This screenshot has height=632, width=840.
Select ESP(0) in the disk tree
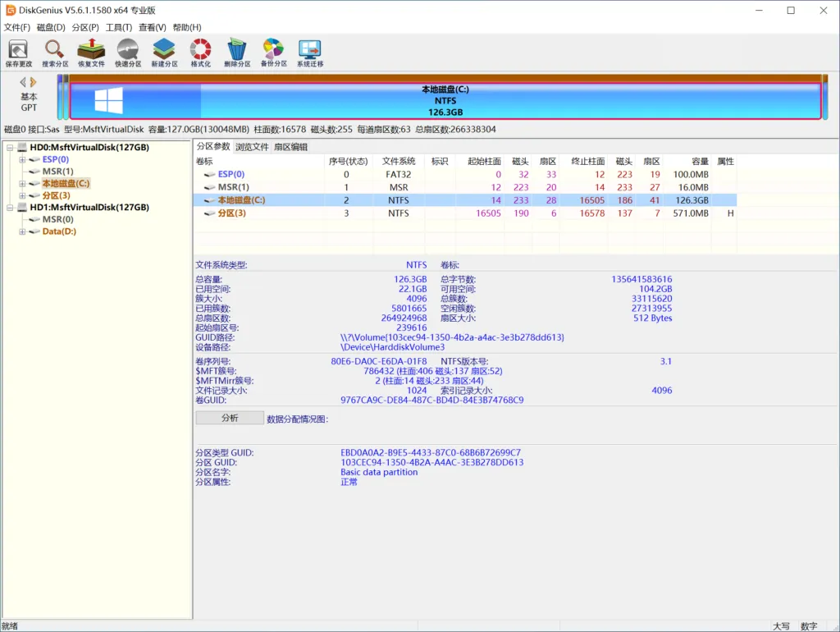56,159
